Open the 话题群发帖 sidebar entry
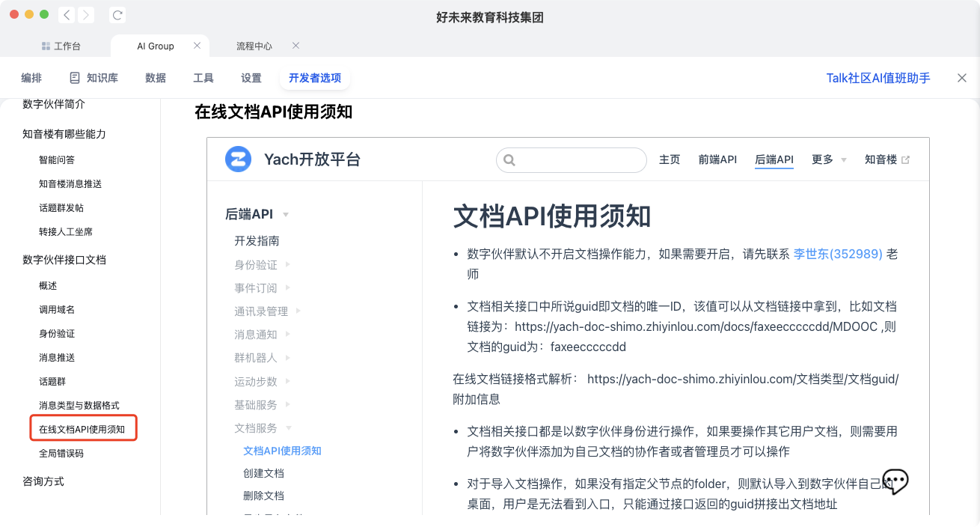 pos(61,207)
